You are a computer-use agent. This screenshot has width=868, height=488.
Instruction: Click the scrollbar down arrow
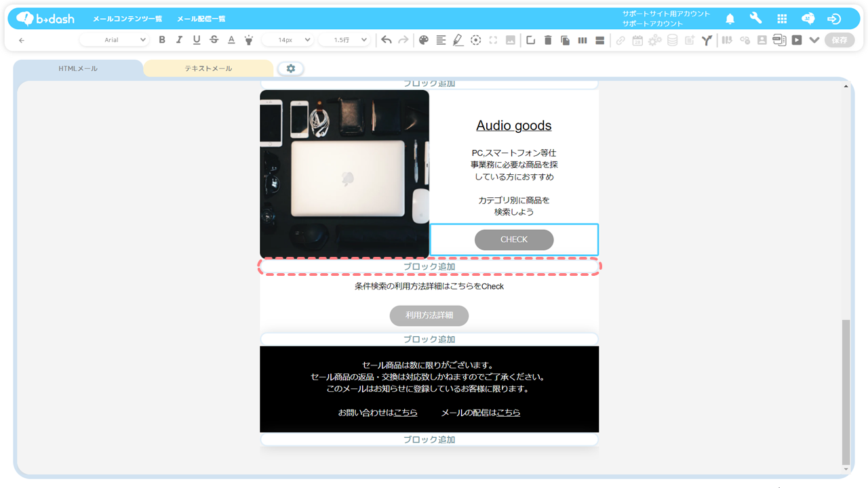coord(846,469)
